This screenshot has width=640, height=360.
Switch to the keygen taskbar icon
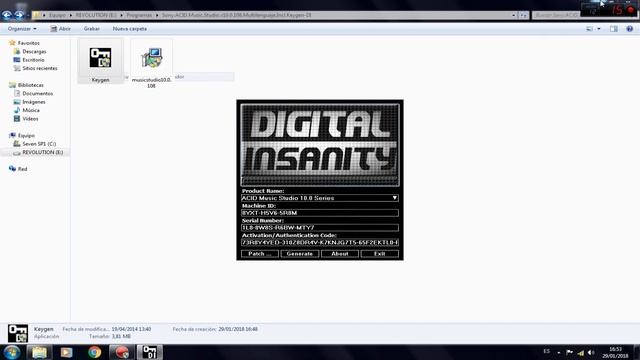(x=149, y=352)
